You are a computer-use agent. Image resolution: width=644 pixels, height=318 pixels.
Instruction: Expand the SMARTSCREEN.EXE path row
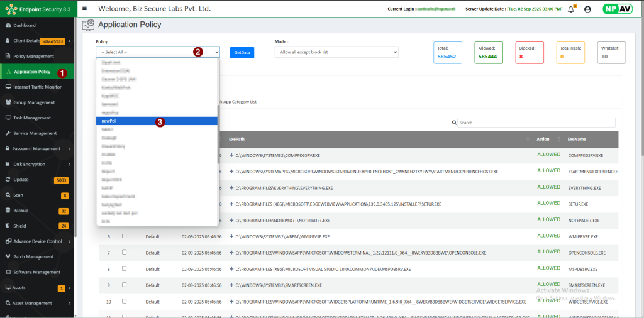(231, 285)
